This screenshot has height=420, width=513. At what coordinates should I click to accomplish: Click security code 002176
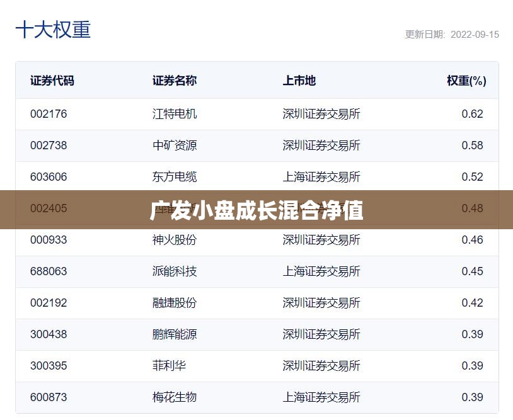[x=49, y=114]
